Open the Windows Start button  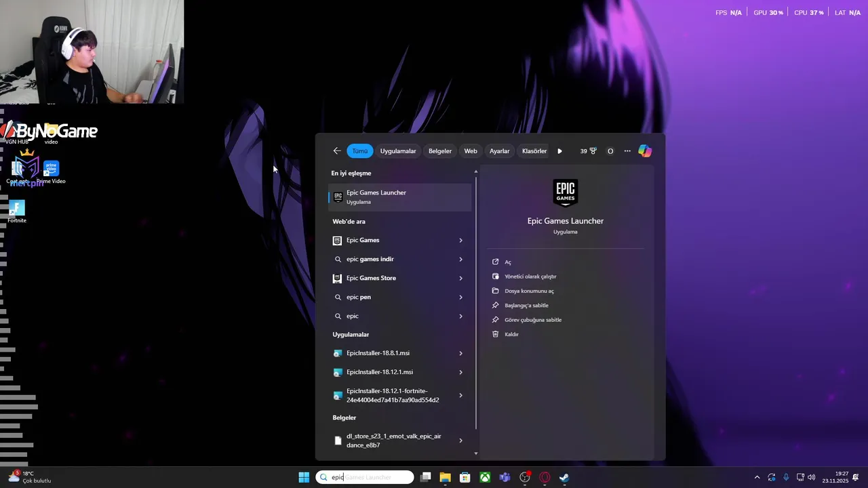click(x=304, y=477)
